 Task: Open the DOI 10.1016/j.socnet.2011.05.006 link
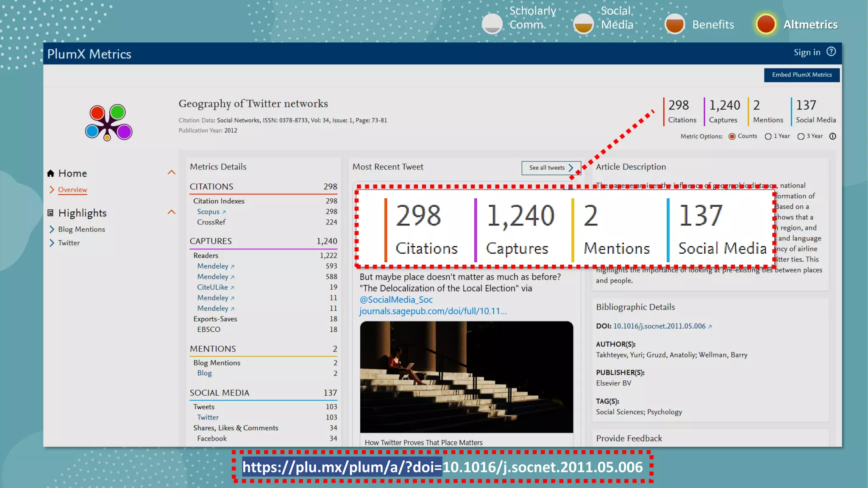(659, 326)
